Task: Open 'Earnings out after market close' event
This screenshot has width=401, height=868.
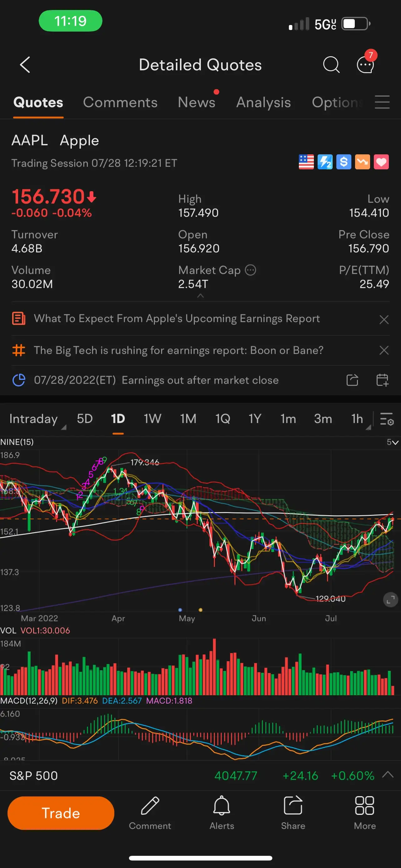Action: pos(200,380)
